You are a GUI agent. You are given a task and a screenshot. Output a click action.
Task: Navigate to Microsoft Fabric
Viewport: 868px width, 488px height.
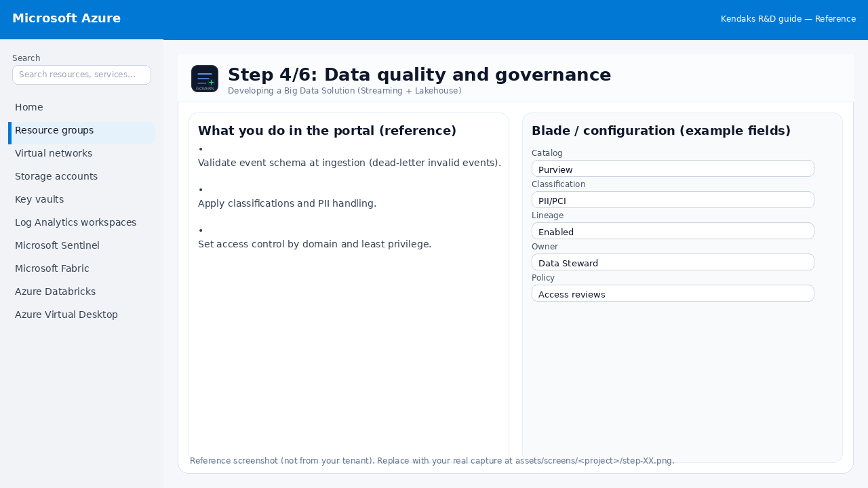[x=81, y=268]
